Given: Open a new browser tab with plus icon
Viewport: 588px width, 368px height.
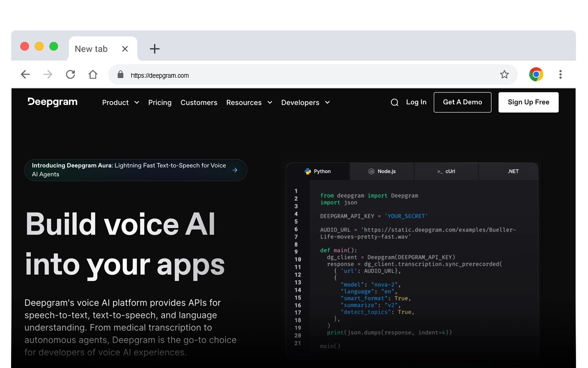Looking at the screenshot, I should point(155,49).
